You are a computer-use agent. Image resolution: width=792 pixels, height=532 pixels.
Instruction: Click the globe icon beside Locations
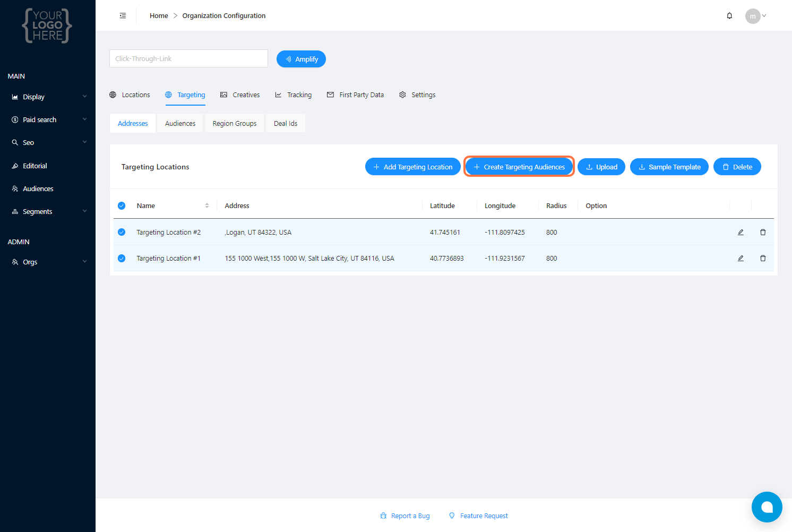(113, 95)
